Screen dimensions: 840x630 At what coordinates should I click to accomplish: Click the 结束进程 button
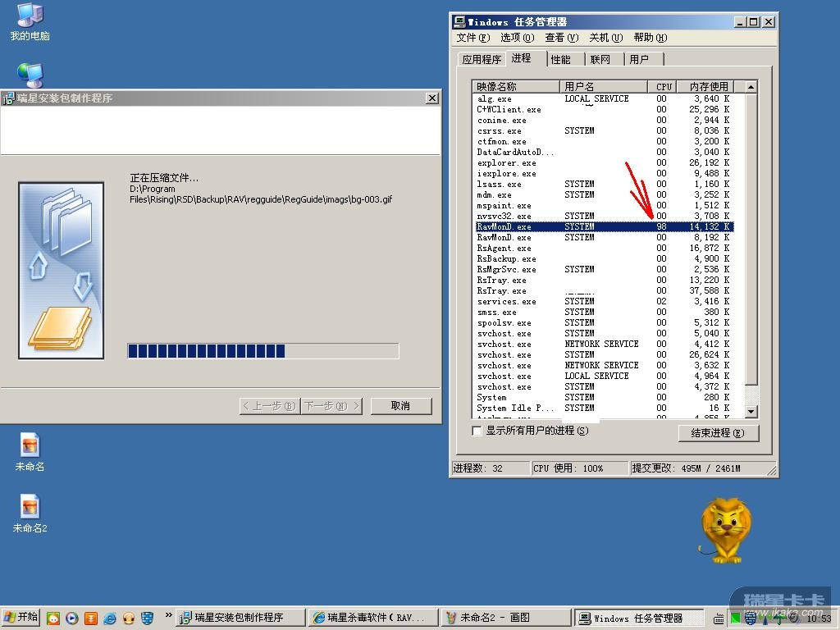[x=718, y=433]
